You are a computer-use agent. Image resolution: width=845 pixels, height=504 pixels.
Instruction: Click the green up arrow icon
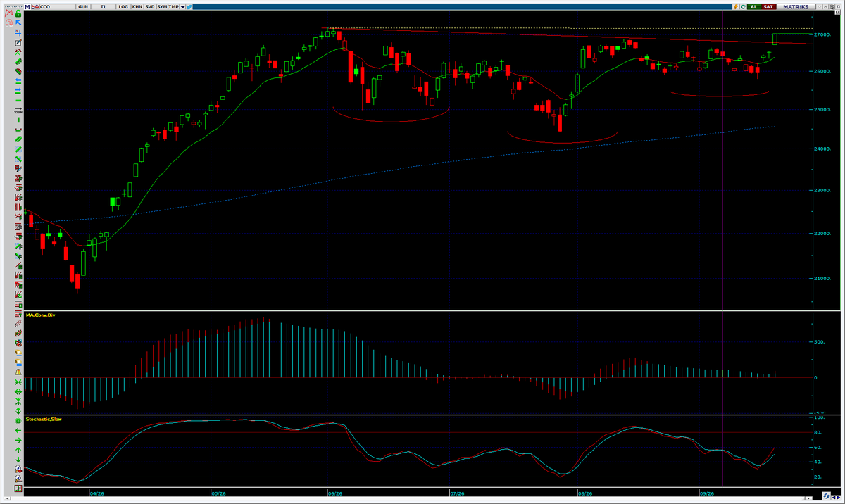pyautogui.click(x=18, y=450)
